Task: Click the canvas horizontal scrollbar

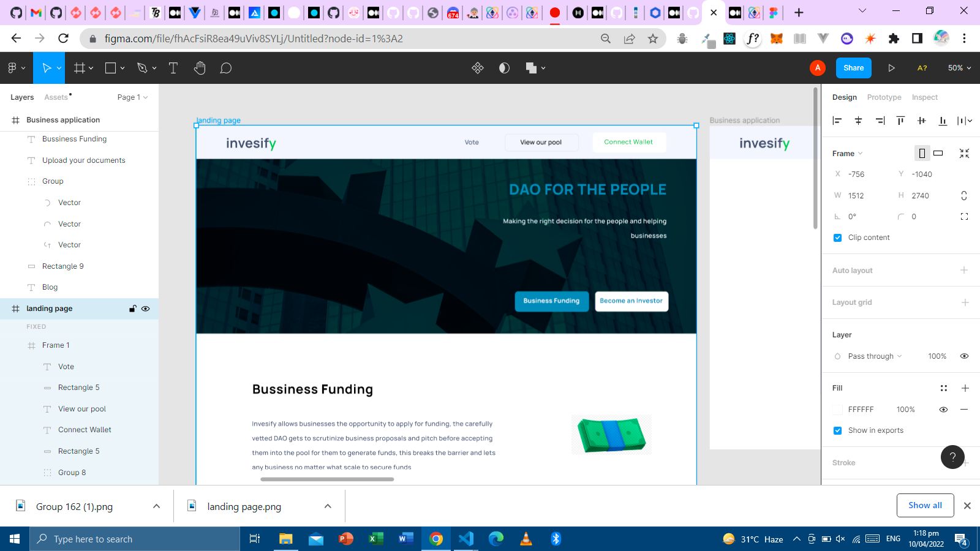Action: click(327, 479)
